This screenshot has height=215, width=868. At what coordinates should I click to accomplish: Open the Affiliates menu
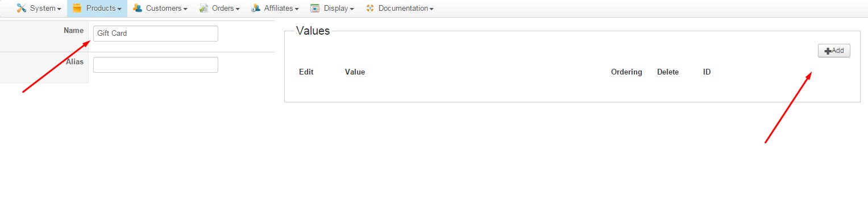tap(275, 9)
